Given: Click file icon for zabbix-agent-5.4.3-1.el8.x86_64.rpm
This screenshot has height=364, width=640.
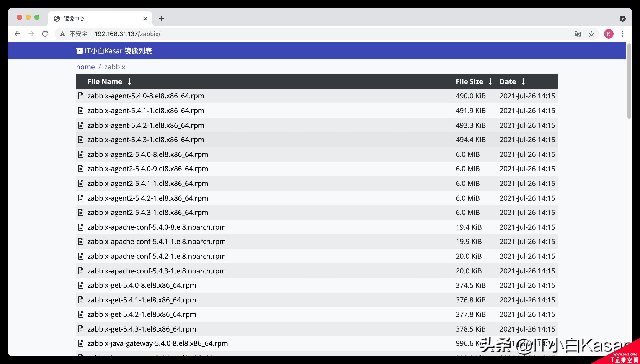Looking at the screenshot, I should coord(80,140).
